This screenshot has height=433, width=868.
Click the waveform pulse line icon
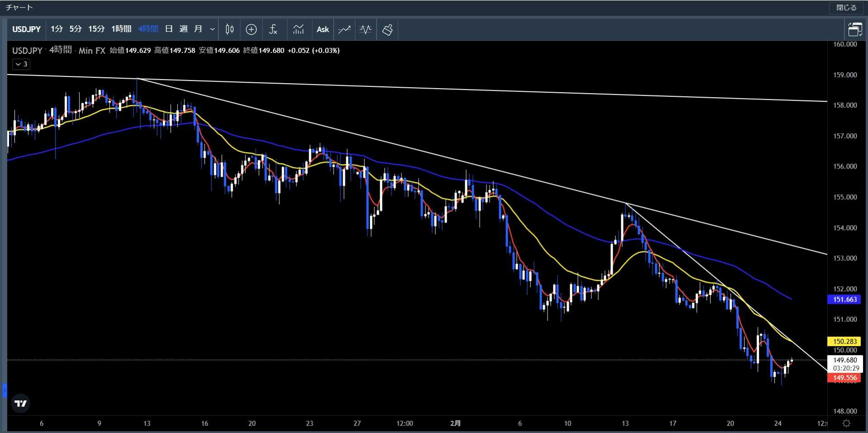coord(366,29)
